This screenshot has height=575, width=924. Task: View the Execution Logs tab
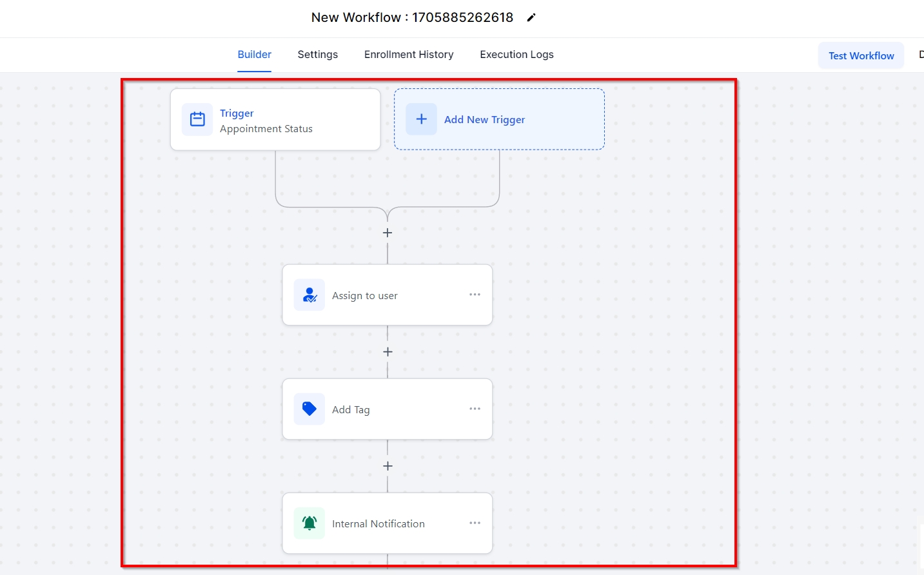[x=516, y=55]
